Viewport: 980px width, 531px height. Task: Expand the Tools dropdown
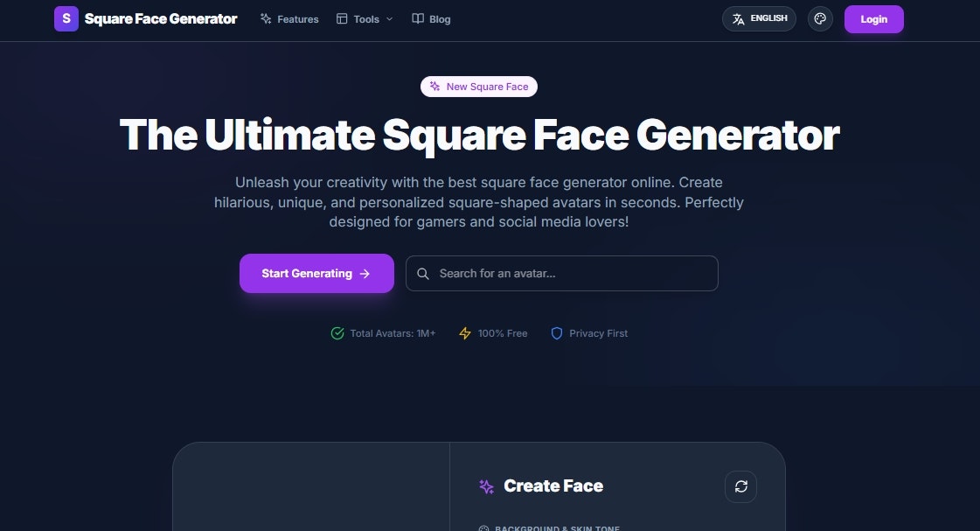(365, 18)
